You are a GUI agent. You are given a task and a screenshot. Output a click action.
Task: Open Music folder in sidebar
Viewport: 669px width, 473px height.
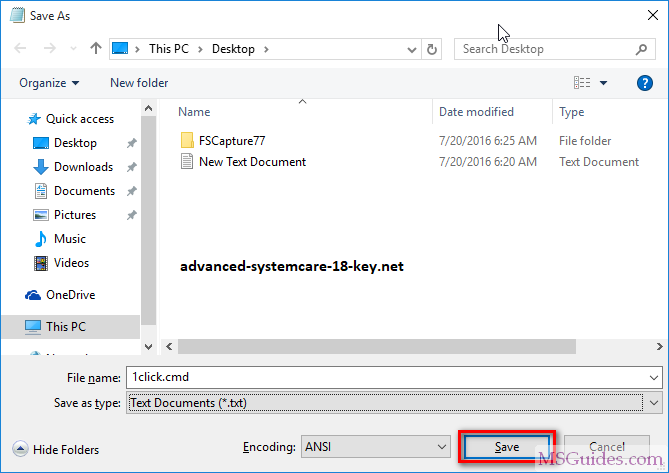[69, 239]
